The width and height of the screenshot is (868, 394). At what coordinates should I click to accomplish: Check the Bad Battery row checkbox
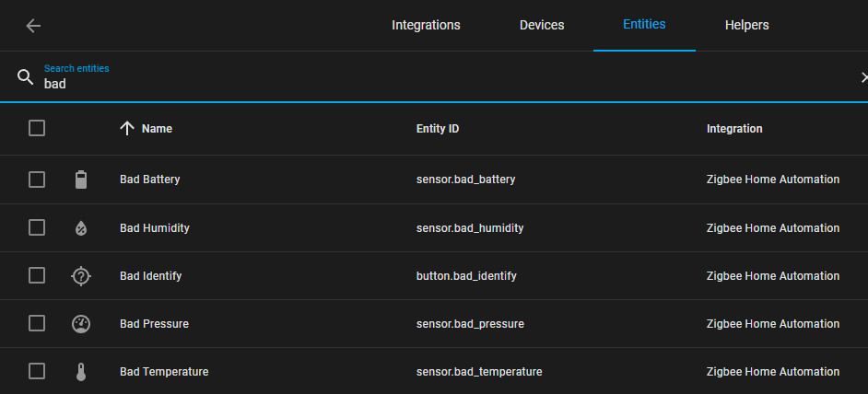tap(37, 180)
